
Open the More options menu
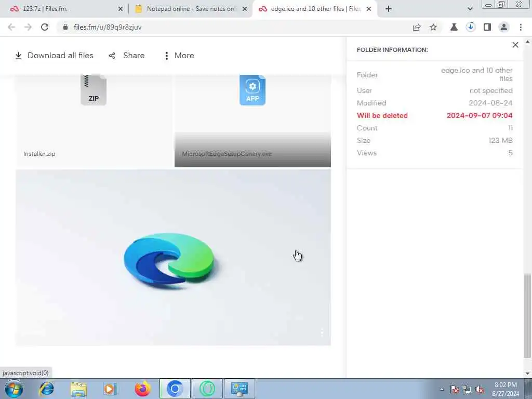pos(179,55)
